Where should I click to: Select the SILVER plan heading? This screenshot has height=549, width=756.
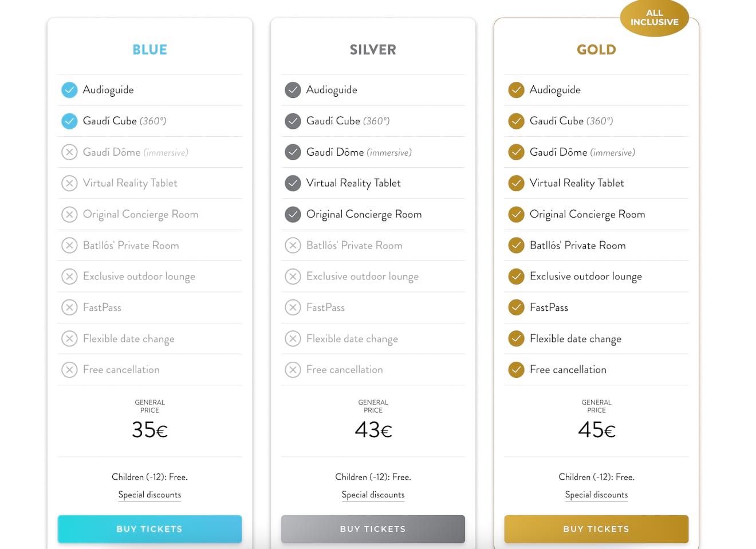373,50
